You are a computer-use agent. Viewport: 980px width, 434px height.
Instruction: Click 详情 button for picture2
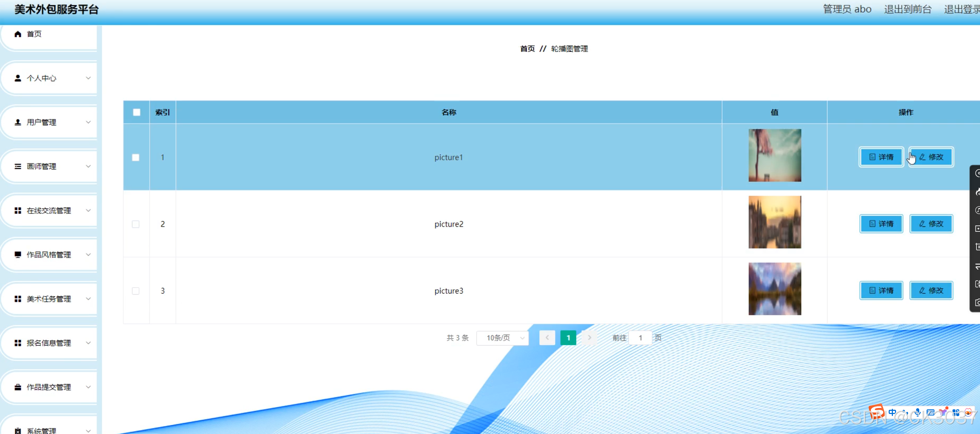(x=881, y=224)
